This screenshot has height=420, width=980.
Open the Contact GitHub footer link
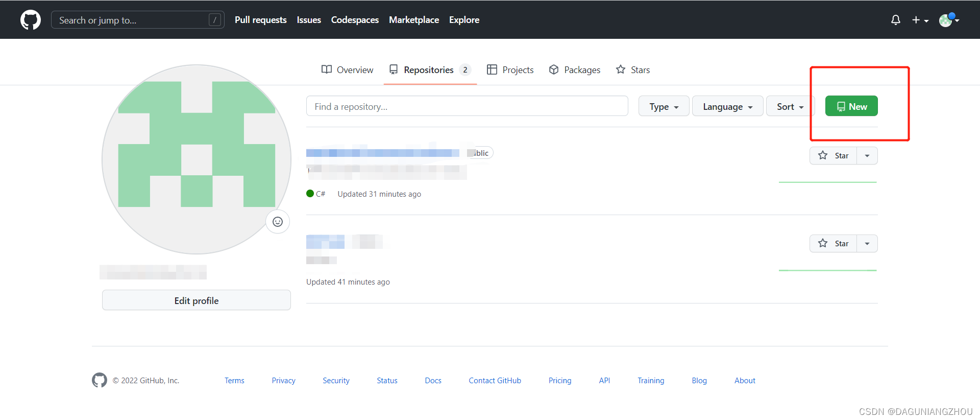(495, 381)
